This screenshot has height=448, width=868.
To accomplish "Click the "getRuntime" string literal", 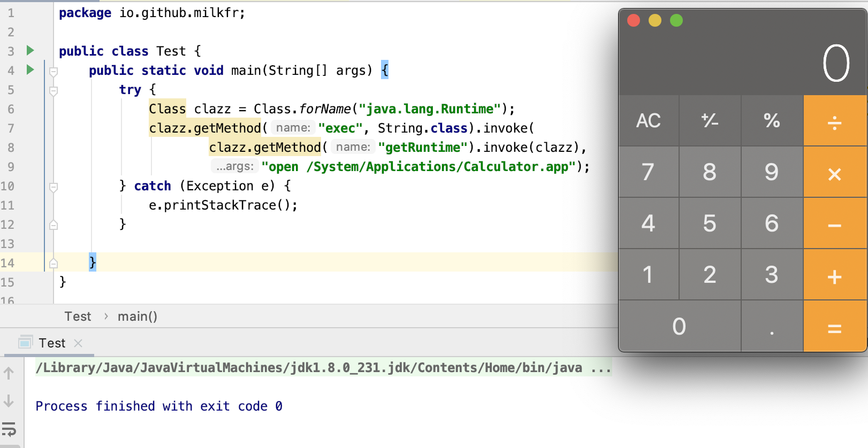I will point(423,148).
